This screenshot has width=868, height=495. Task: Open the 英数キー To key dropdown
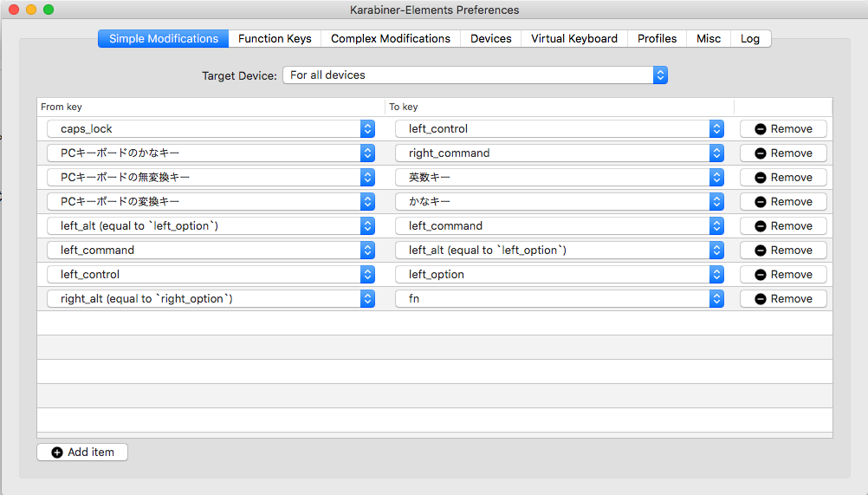pos(560,178)
